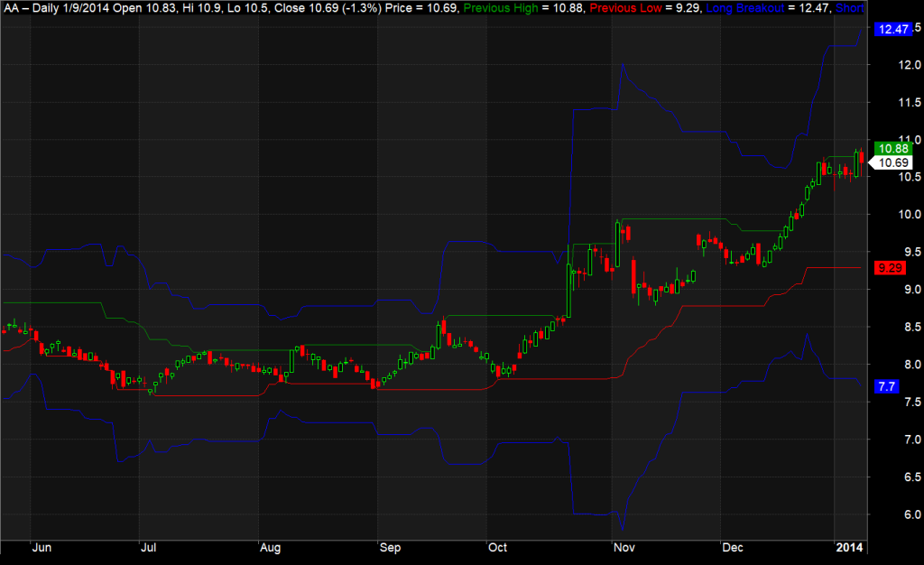This screenshot has height=565, width=924.
Task: Click the 12.47 Long Breakout price marker
Action: click(893, 29)
